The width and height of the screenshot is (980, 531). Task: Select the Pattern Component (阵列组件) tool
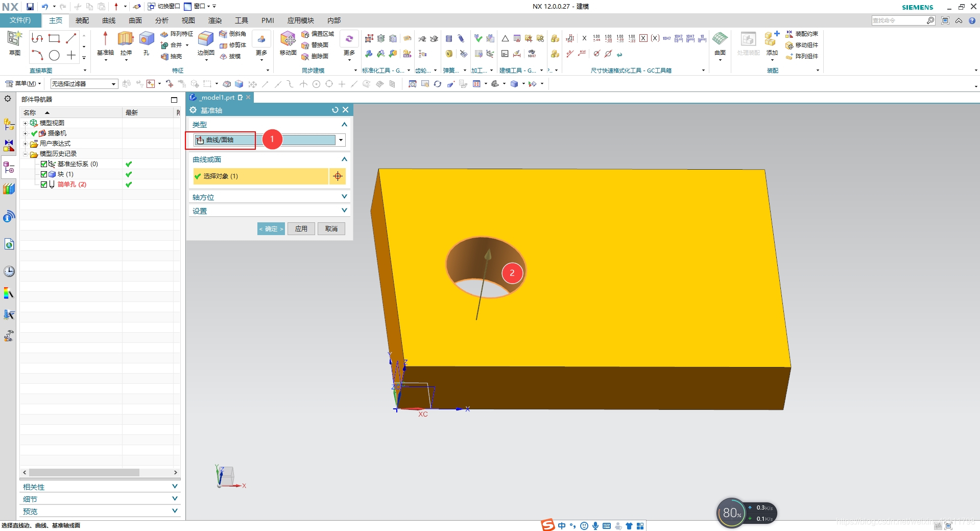[x=802, y=56]
